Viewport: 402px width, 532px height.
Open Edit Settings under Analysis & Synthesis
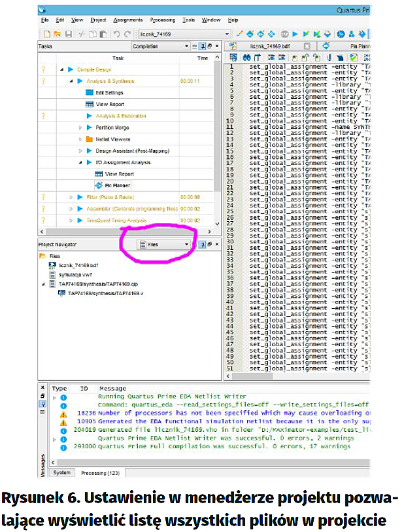[x=109, y=93]
